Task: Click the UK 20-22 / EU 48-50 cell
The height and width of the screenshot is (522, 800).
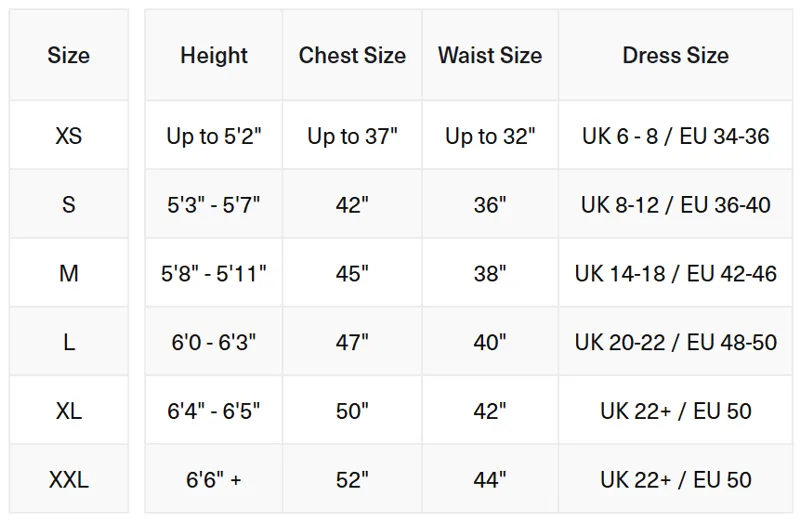Action: point(676,343)
